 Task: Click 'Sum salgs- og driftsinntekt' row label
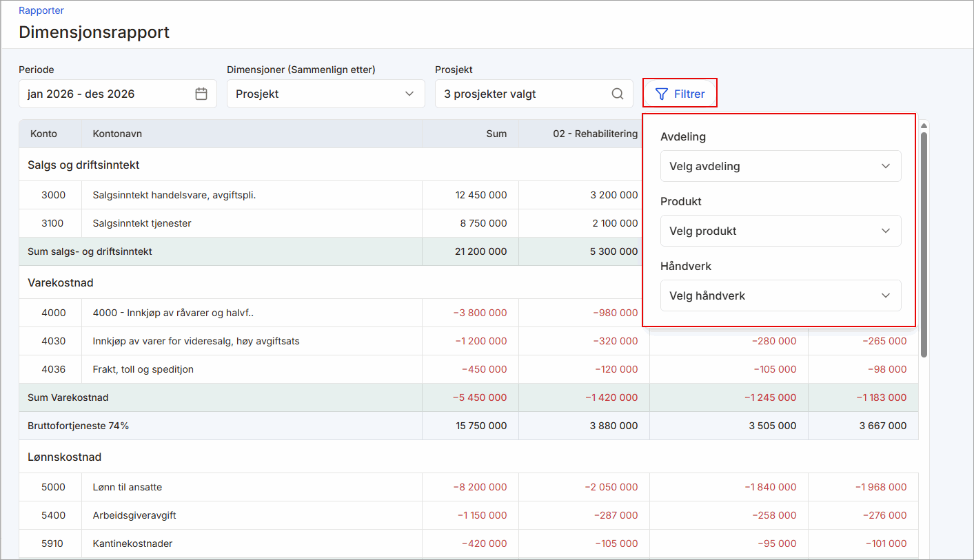coord(90,251)
